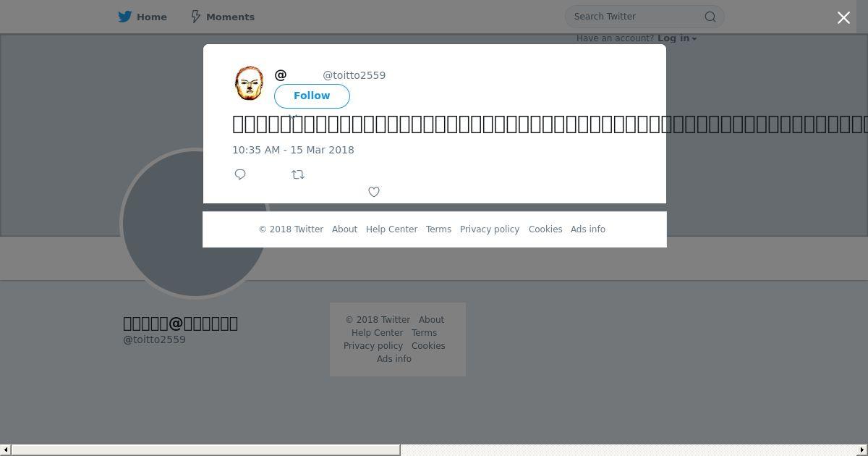Open the tweet timestamp 10:35 AM - 15 Mar 2018
Screen dimensions: 868x456
(x=293, y=150)
